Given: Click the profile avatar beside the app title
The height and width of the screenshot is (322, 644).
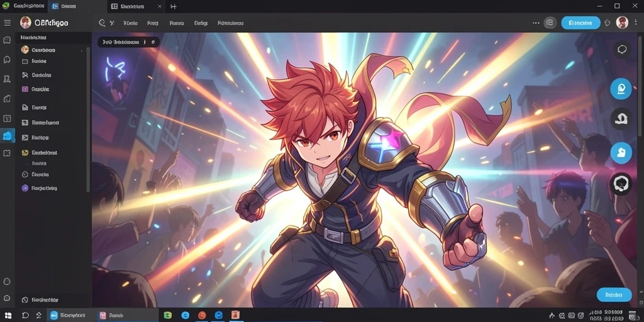Looking at the screenshot, I should [25, 23].
